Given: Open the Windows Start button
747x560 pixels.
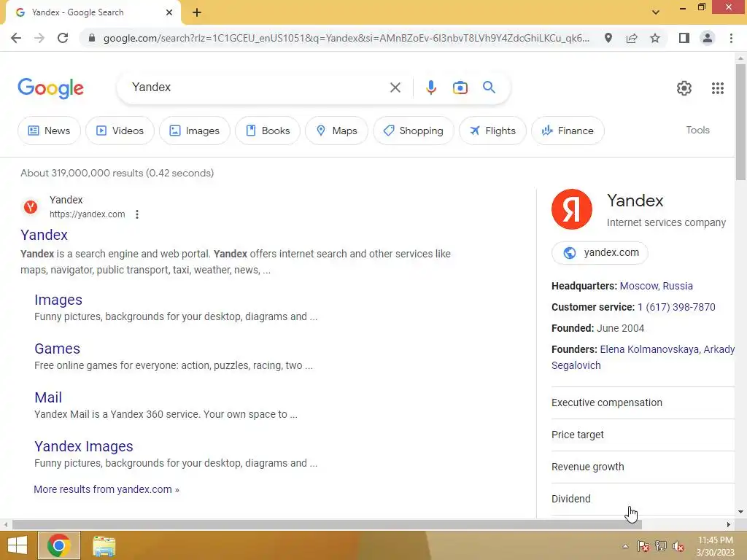Looking at the screenshot, I should pyautogui.click(x=18, y=545).
